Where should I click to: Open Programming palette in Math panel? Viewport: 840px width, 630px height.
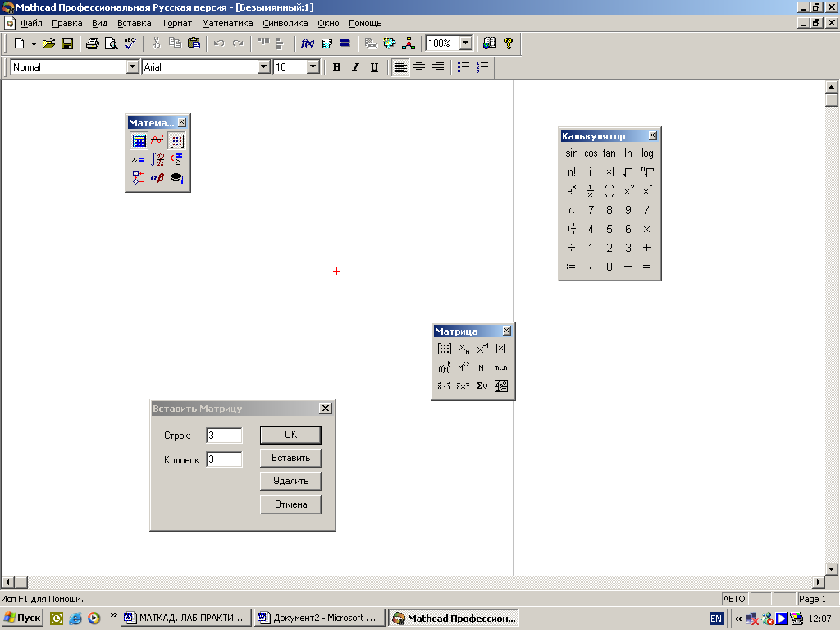tap(139, 177)
